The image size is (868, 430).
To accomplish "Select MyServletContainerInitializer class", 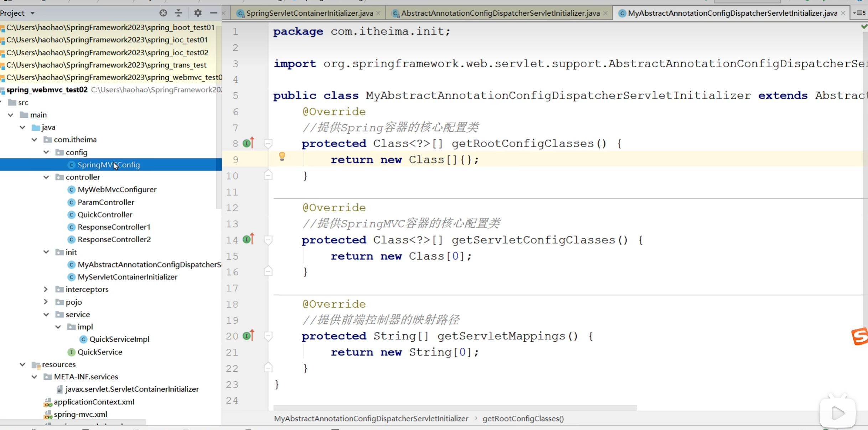I will point(128,277).
